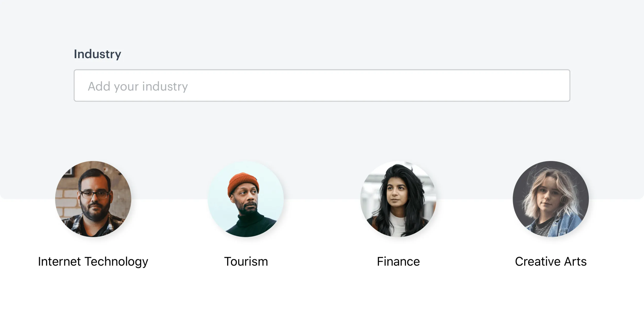Pick the circular photo above Creative Arts
The width and height of the screenshot is (644, 322).
pyautogui.click(x=551, y=199)
